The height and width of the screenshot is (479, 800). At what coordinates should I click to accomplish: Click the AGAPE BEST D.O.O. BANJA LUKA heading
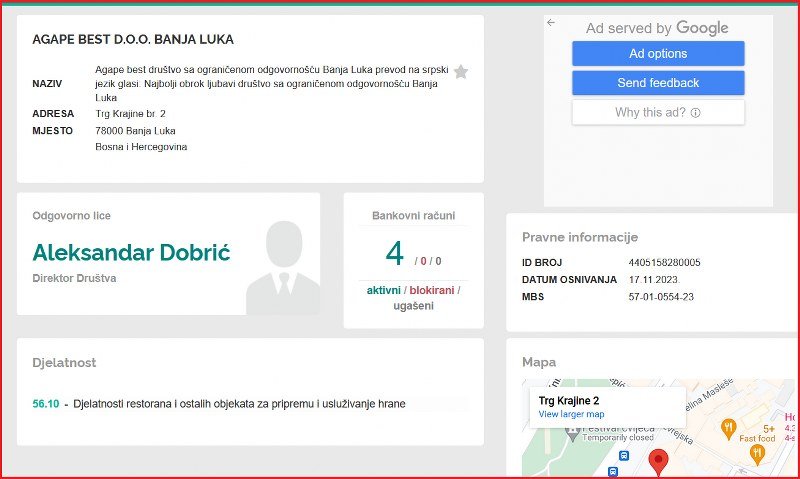[133, 40]
